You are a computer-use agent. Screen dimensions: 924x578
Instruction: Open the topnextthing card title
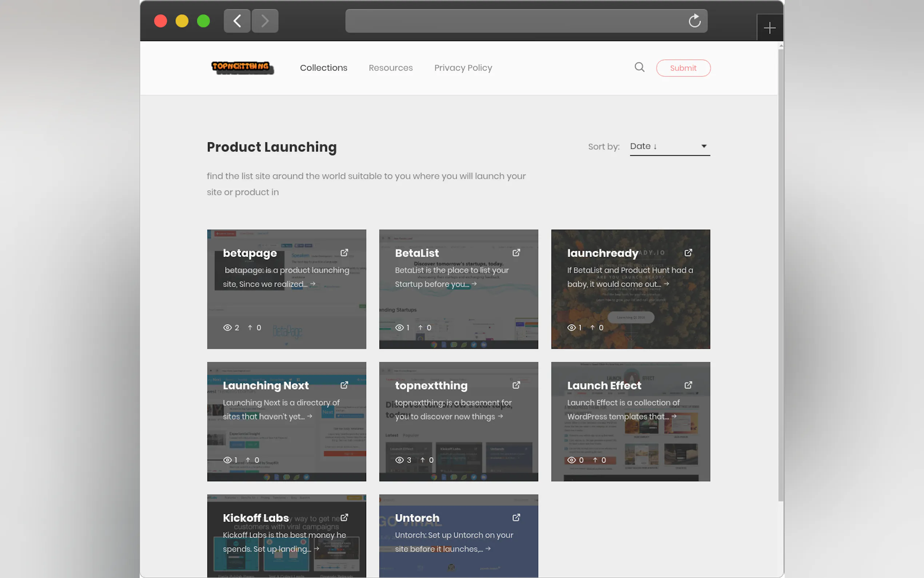[431, 385]
